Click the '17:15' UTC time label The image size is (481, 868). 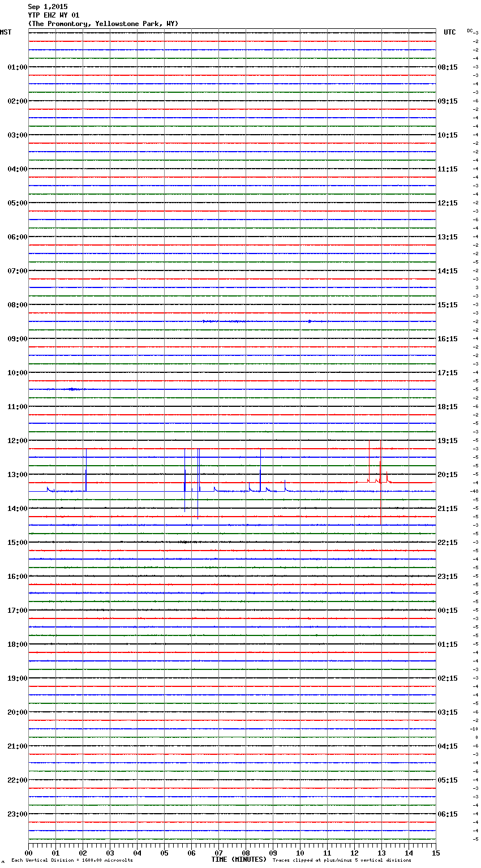[448, 373]
